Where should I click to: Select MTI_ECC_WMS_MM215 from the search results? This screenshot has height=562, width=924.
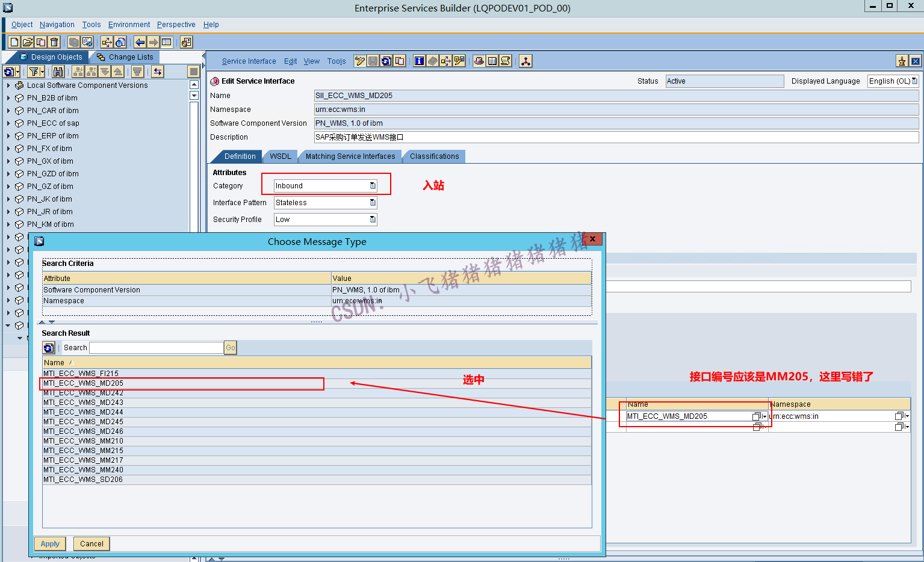pos(84,450)
